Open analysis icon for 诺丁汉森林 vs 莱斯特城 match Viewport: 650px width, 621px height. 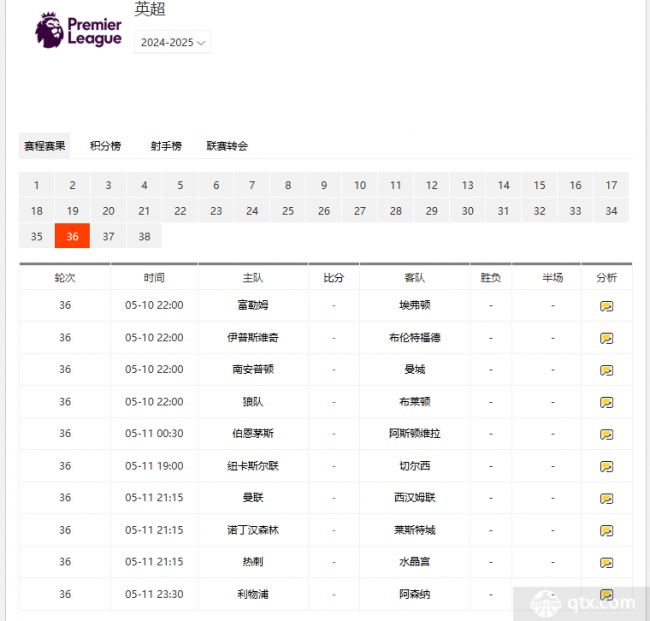coord(606,531)
